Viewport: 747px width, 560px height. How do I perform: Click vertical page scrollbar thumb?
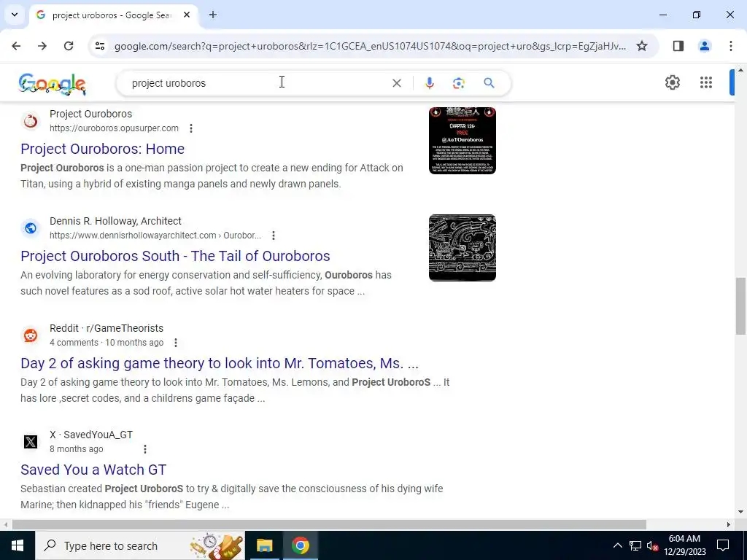pyautogui.click(x=740, y=306)
